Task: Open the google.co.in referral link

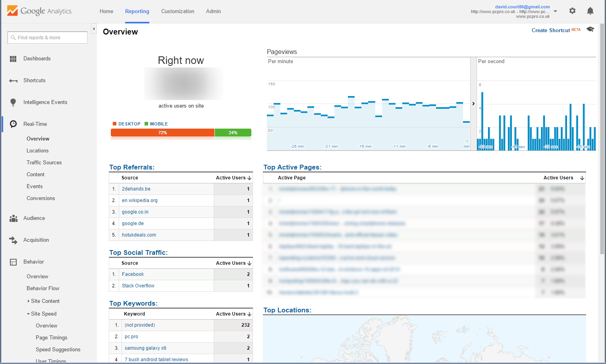Action: [x=135, y=212]
